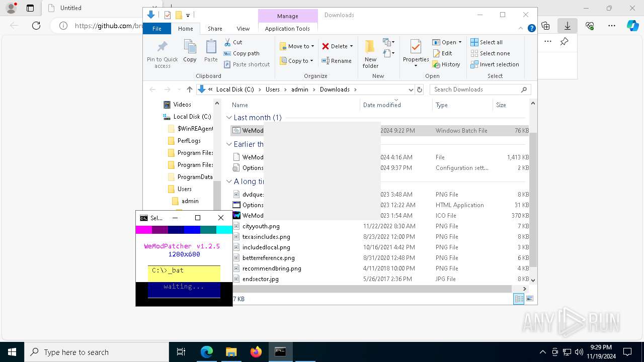644x362 pixels.
Task: Open address bar history dropdown
Action: coord(410,89)
